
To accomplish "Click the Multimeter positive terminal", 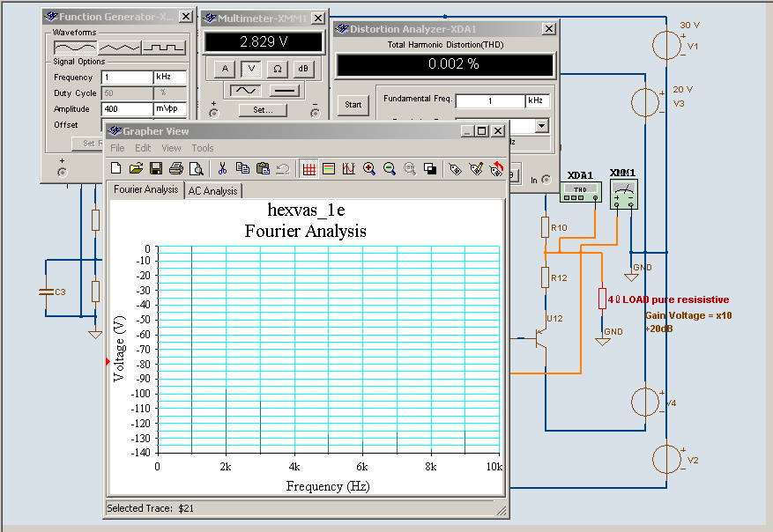I will (213, 114).
